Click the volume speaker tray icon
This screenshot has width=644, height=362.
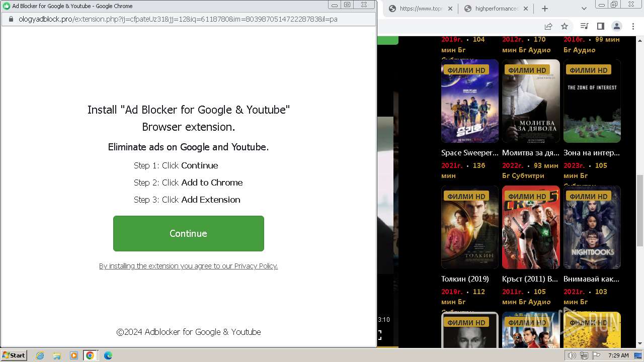click(572, 355)
